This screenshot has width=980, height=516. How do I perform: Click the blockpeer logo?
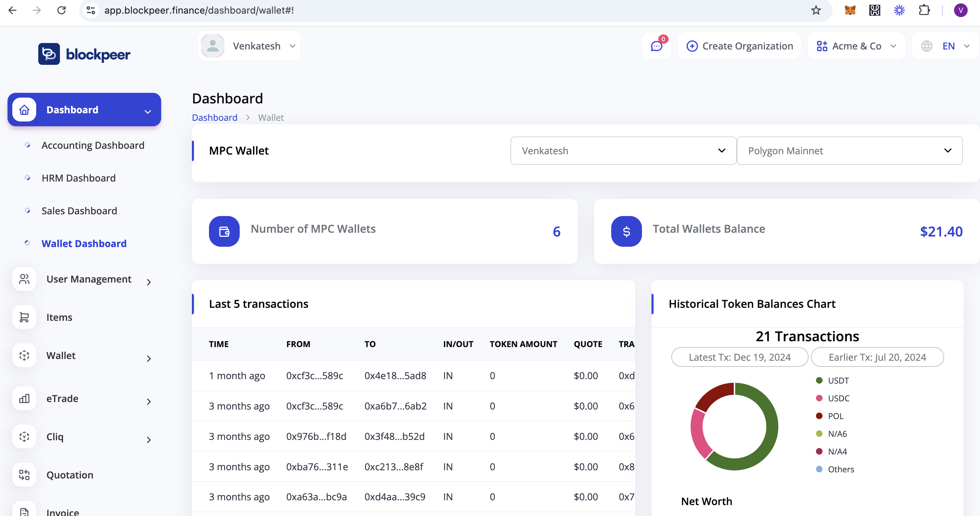tap(84, 54)
